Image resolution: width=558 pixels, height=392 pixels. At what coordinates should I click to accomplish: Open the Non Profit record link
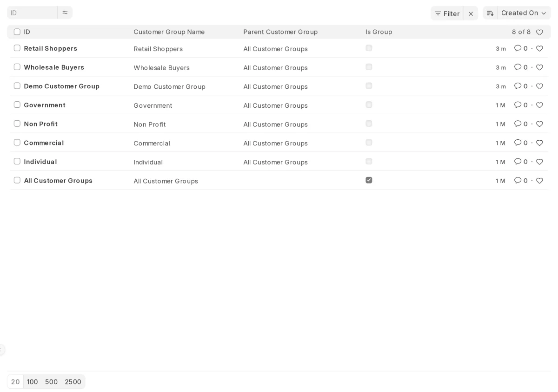[41, 124]
